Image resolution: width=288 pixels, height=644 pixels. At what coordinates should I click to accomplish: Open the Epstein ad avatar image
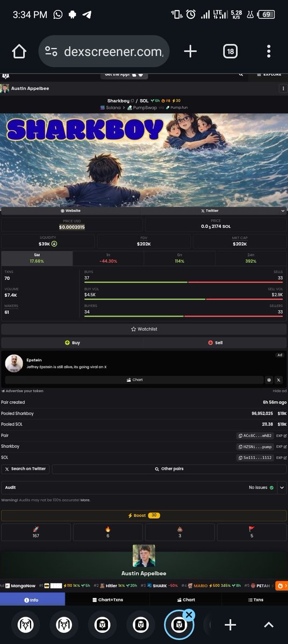click(14, 363)
